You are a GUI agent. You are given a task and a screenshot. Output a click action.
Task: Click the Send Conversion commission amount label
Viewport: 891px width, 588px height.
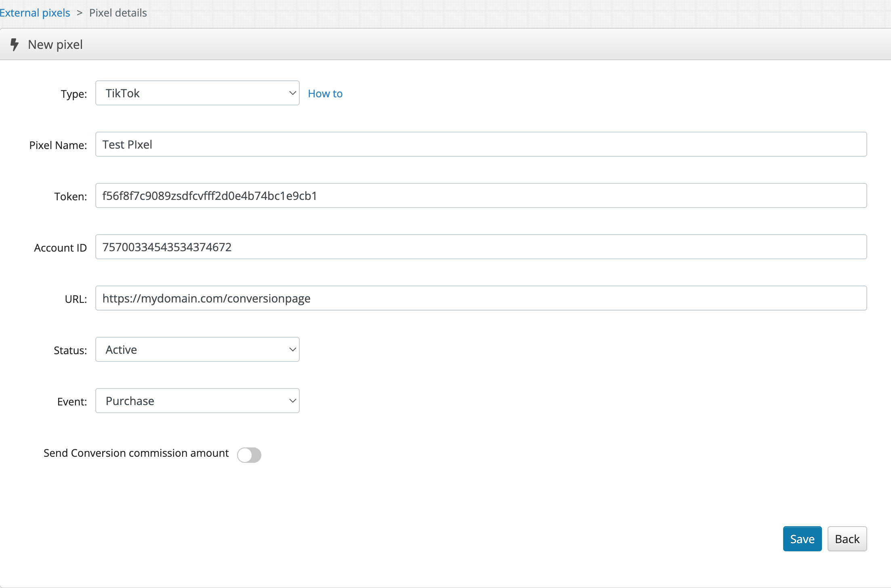(x=136, y=453)
